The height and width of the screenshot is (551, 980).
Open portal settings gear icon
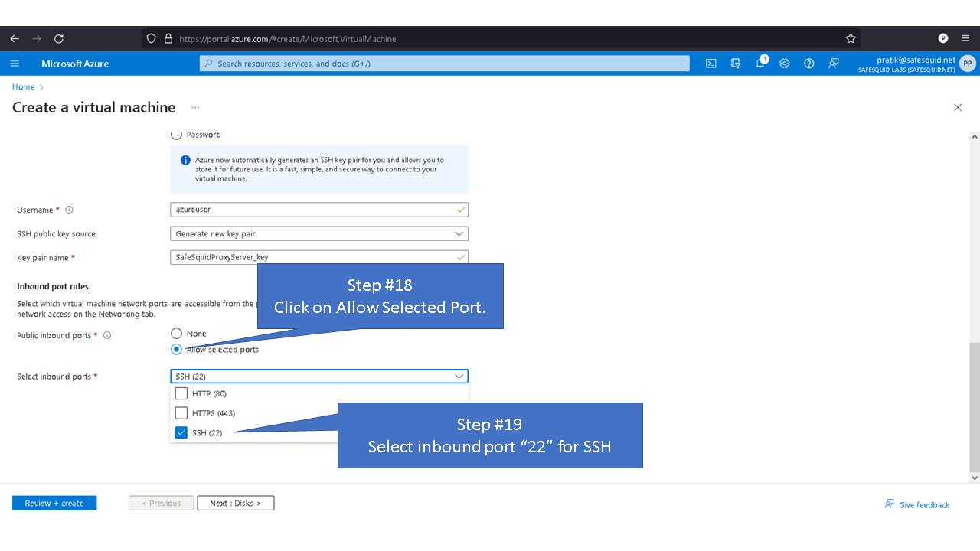point(785,64)
